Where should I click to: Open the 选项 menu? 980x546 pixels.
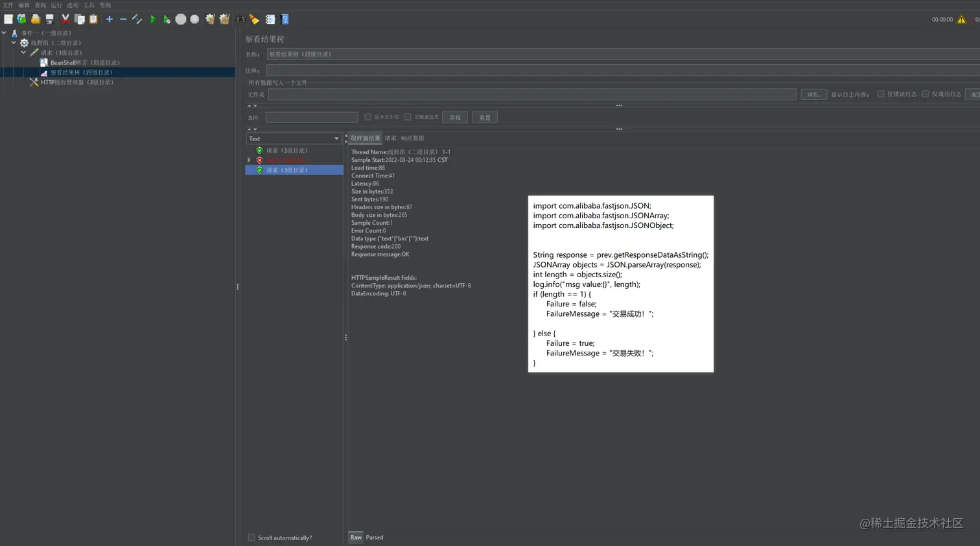(73, 5)
